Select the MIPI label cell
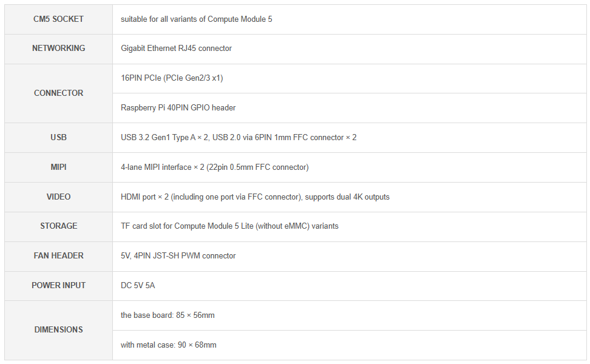The height and width of the screenshot is (364, 590). pos(58,167)
